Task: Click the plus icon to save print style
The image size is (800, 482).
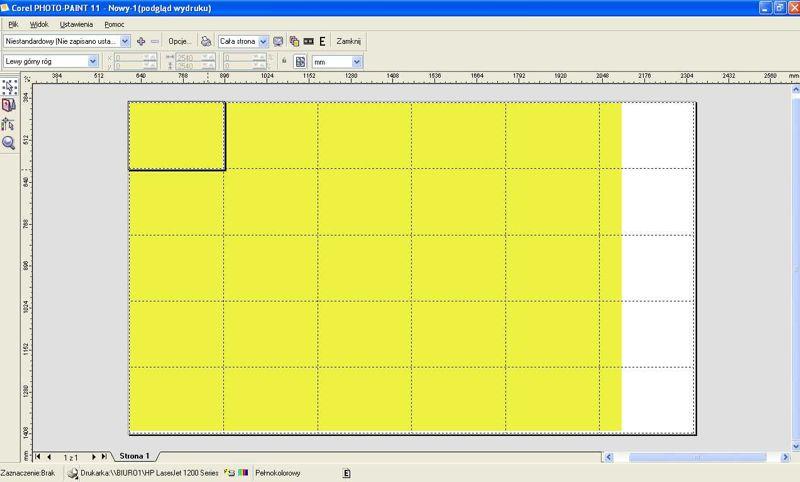Action: click(141, 42)
